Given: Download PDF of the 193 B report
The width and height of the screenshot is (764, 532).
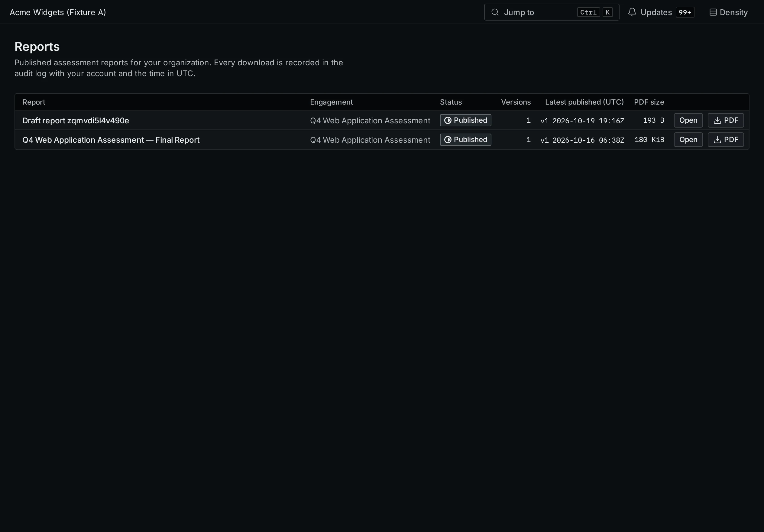Looking at the screenshot, I should 726,121.
